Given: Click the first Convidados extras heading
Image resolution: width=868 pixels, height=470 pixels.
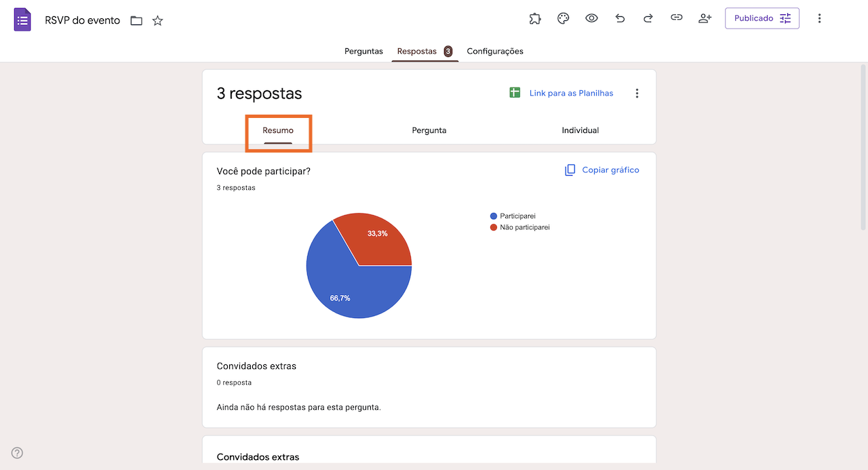Looking at the screenshot, I should (256, 366).
